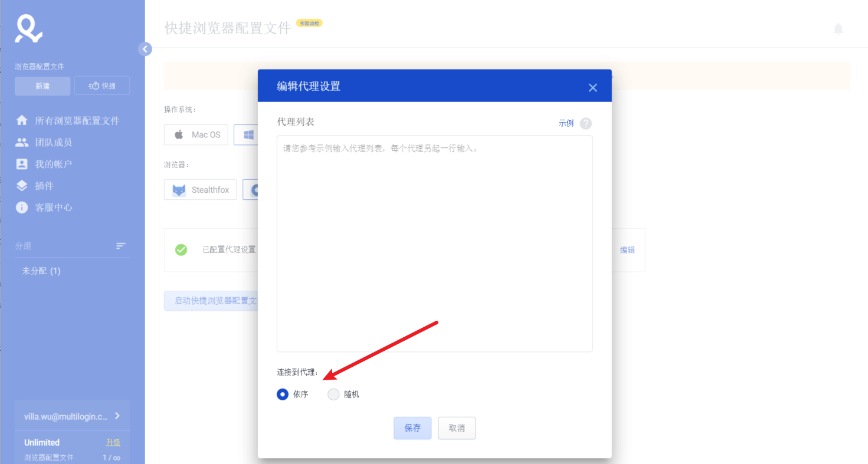Click the 快捷 quick profile button

point(102,86)
